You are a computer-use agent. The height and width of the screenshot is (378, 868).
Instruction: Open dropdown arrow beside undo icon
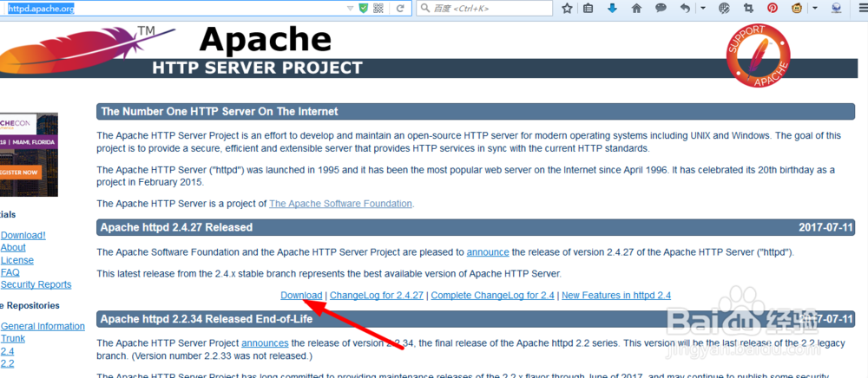tap(703, 9)
